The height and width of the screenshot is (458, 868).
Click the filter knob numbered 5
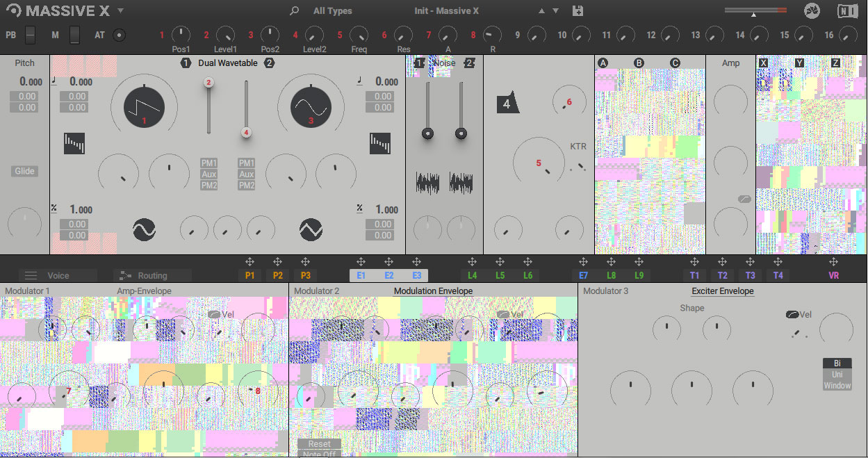[539, 164]
